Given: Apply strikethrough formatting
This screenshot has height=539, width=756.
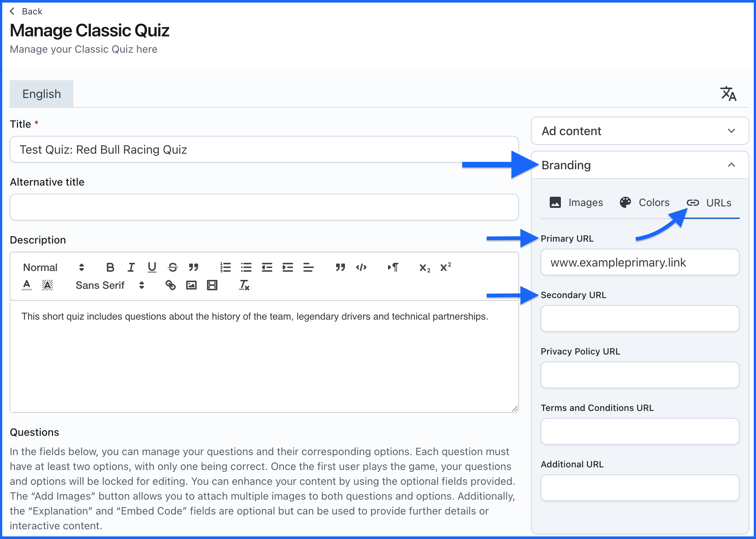Looking at the screenshot, I should 172,267.
